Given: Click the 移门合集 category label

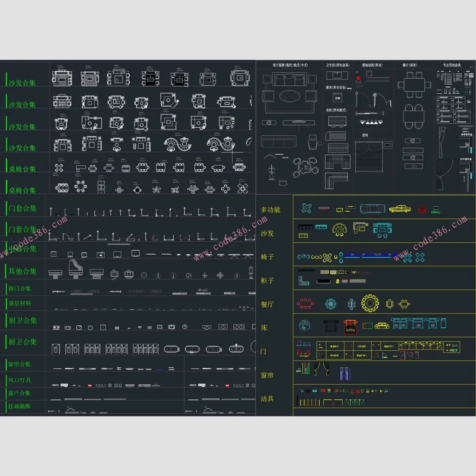Looking at the screenshot, I should coord(20,288).
